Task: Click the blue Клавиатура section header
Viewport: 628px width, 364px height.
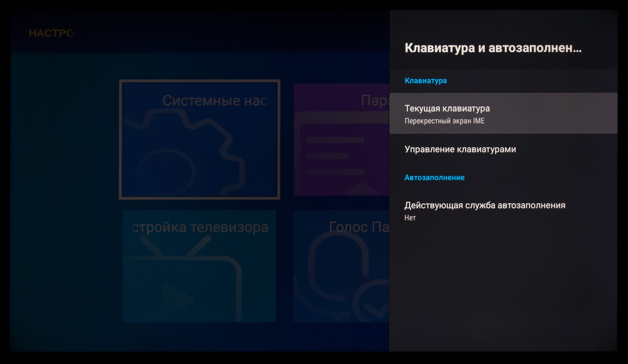Action: [426, 81]
